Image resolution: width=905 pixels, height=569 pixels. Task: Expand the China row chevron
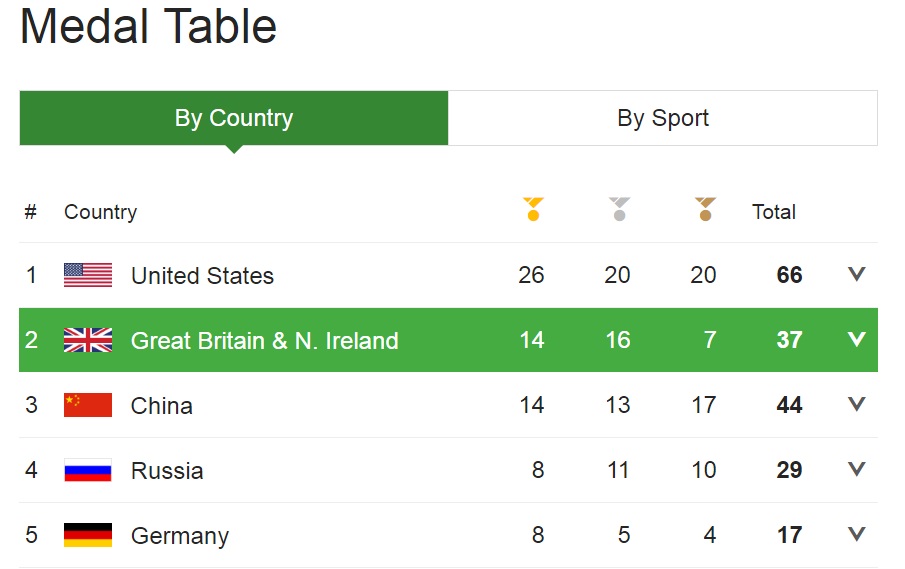click(857, 403)
